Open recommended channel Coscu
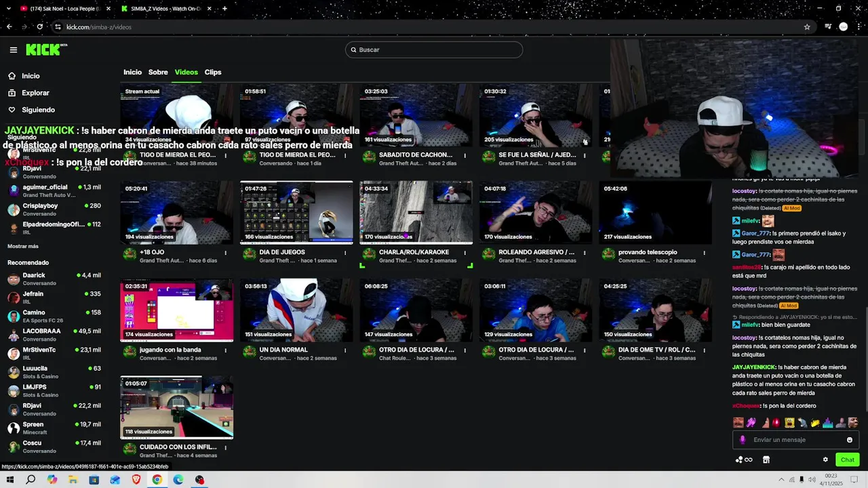 point(54,447)
